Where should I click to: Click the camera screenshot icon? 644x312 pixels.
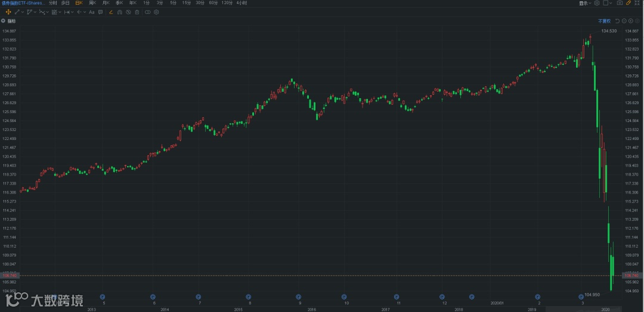(x=620, y=3)
